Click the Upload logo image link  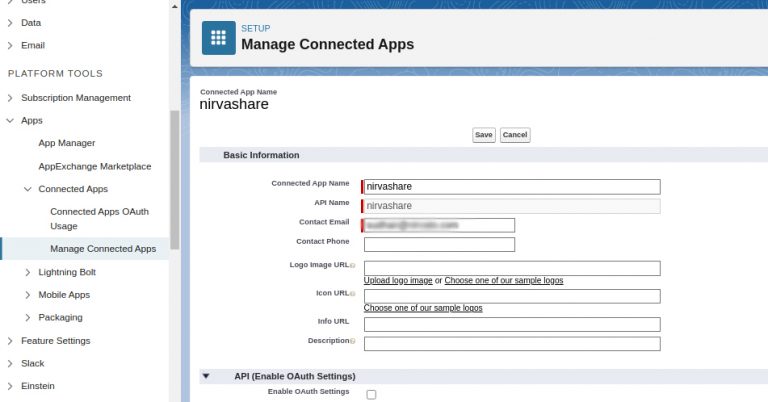pyautogui.click(x=398, y=281)
